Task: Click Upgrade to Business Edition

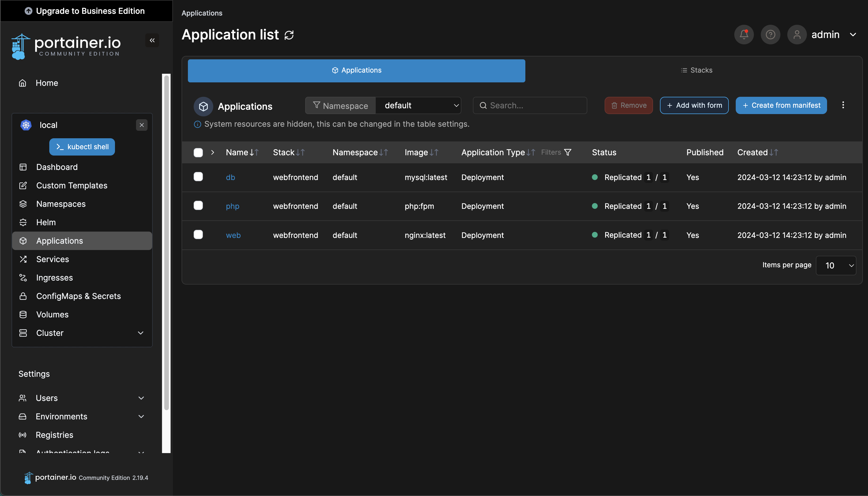Action: (x=86, y=11)
